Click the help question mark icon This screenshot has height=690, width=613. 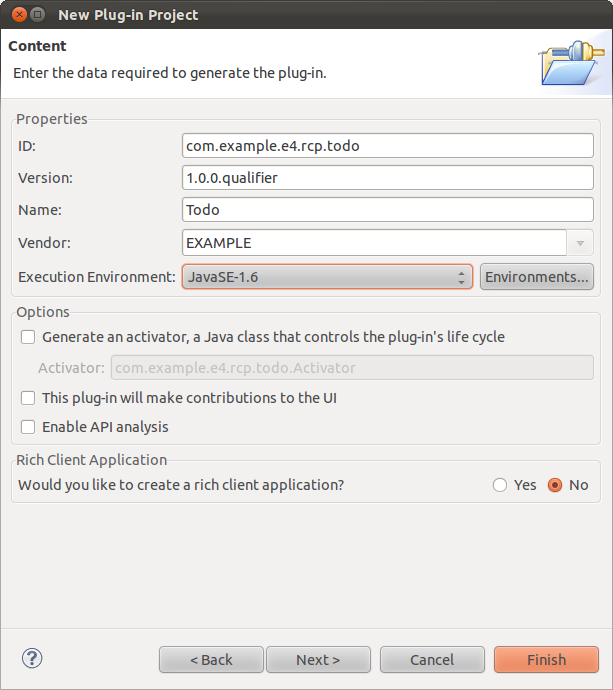pyautogui.click(x=32, y=658)
